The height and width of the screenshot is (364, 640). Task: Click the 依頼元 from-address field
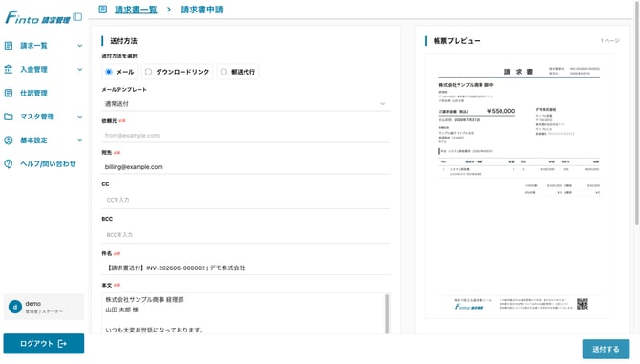pyautogui.click(x=245, y=135)
